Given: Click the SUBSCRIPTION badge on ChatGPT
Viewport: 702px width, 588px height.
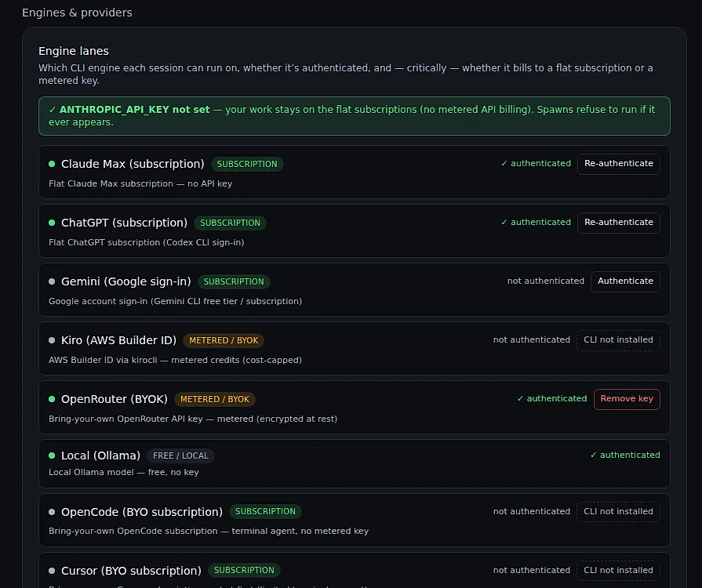Looking at the screenshot, I should (230, 223).
